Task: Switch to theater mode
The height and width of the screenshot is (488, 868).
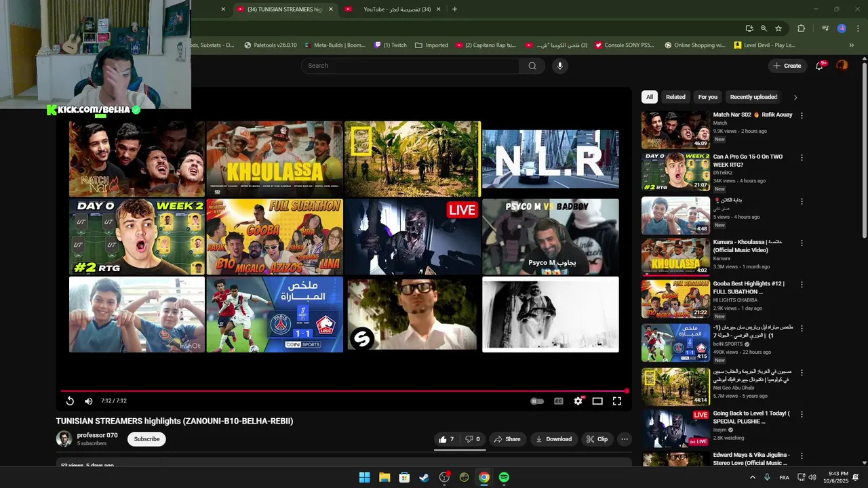Action: tap(597, 401)
